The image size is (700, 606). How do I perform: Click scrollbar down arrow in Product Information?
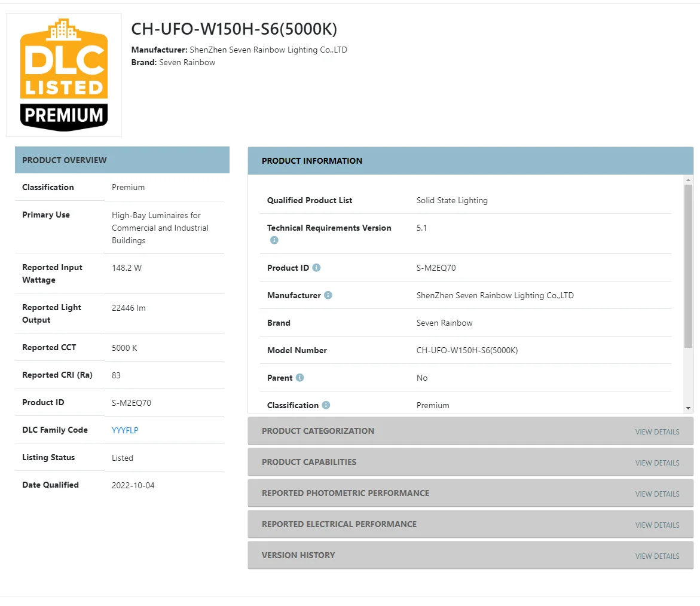pos(688,408)
